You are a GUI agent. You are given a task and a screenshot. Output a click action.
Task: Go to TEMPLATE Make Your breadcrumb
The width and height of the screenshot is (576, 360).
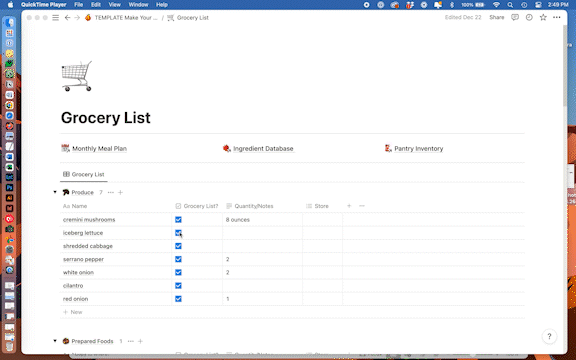(x=121, y=18)
